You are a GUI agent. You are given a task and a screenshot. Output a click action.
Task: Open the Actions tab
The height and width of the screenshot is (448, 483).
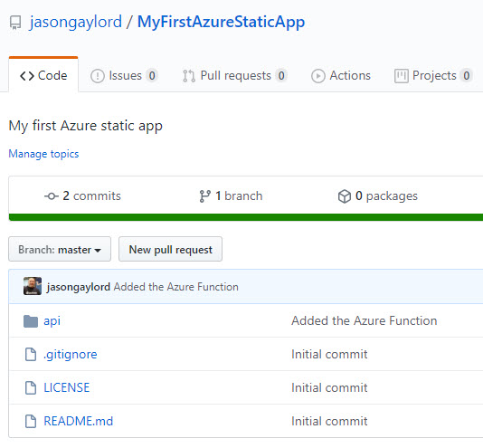341,76
